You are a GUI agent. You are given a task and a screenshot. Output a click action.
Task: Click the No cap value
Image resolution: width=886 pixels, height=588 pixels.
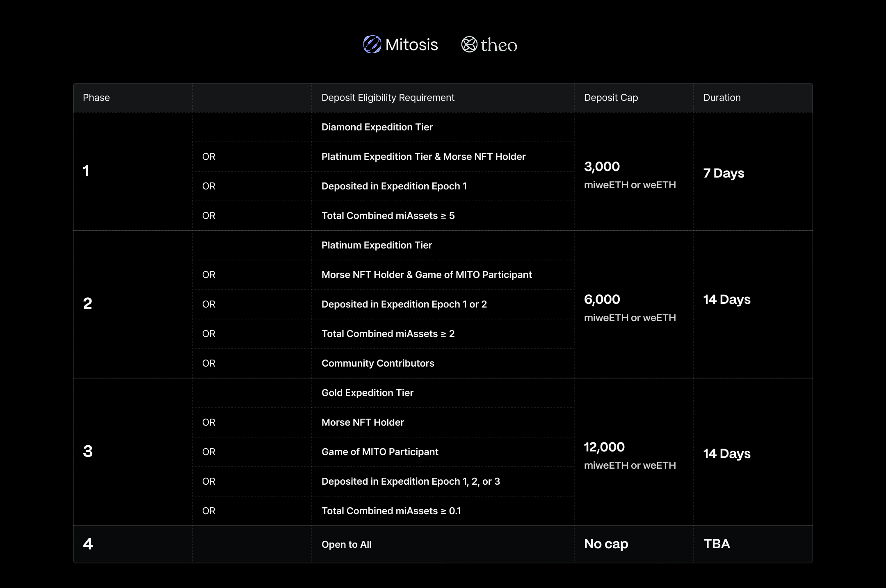(606, 544)
